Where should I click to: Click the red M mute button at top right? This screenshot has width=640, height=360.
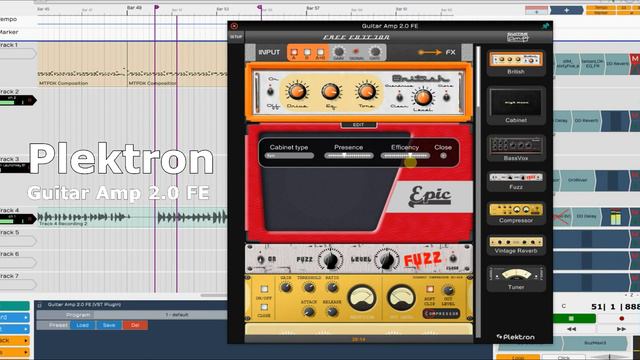[635, 59]
